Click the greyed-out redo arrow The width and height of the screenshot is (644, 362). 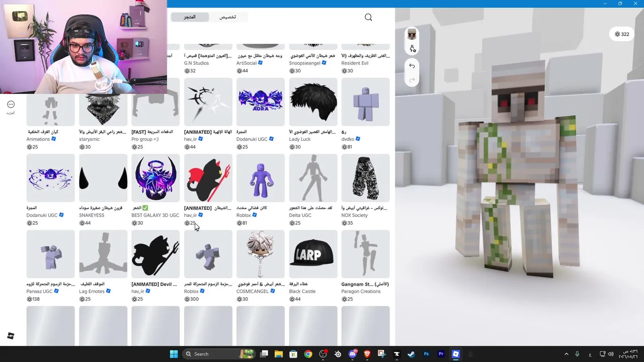(412, 79)
